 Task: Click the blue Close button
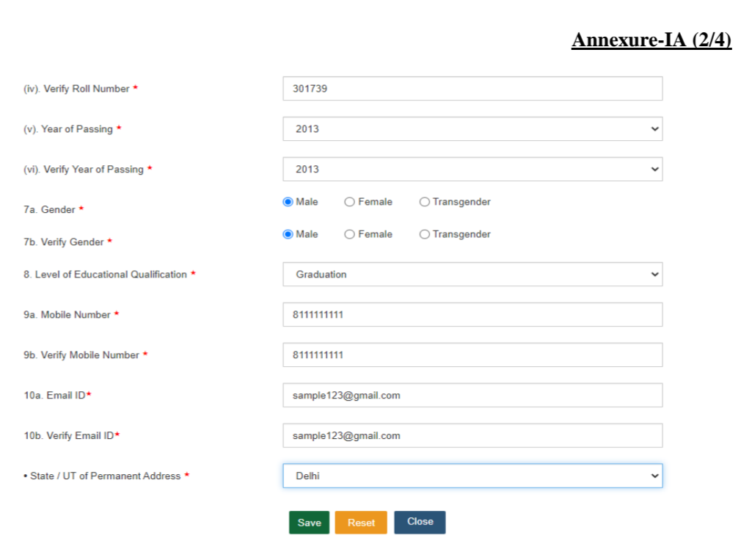point(420,522)
